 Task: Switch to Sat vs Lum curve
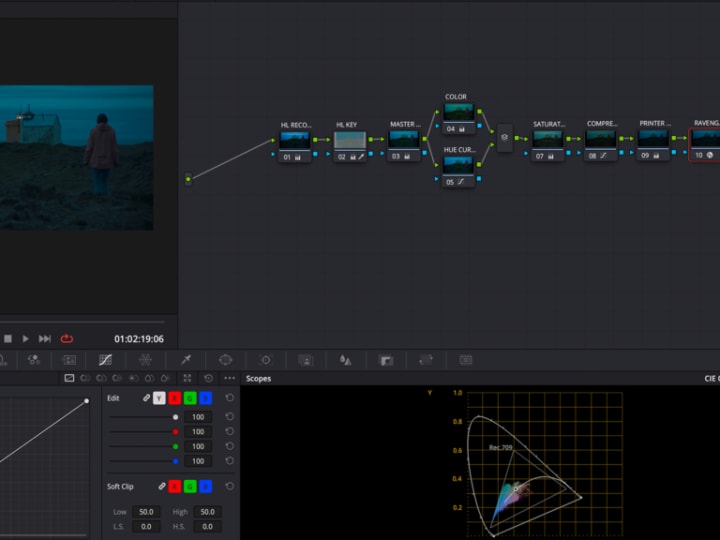click(165, 378)
